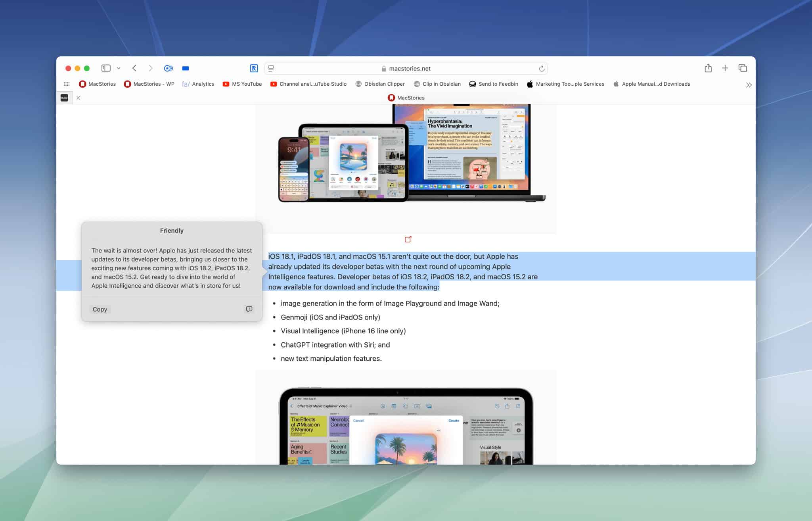This screenshot has width=812, height=521.
Task: Go forward to the next page
Action: click(x=151, y=68)
